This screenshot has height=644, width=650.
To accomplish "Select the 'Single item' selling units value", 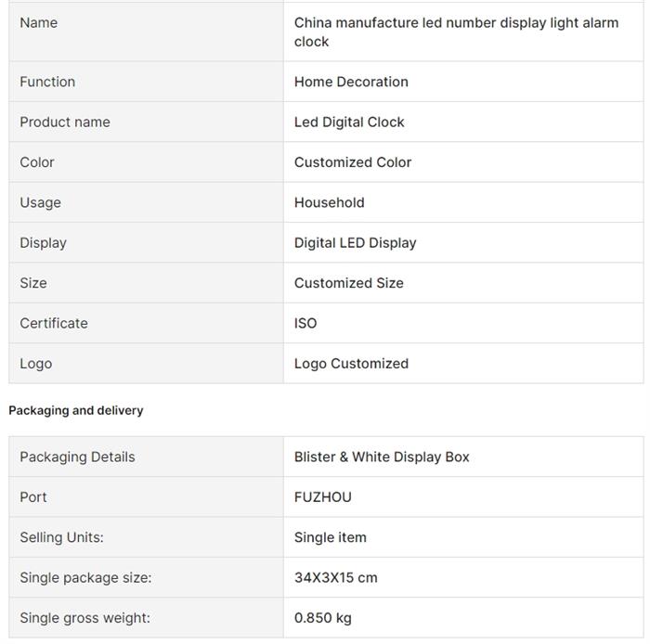I will (x=331, y=537).
